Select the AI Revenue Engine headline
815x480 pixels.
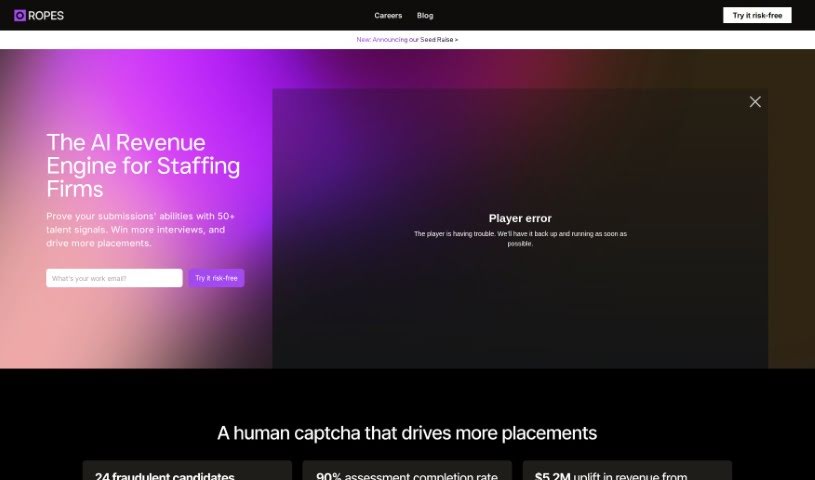coord(143,165)
